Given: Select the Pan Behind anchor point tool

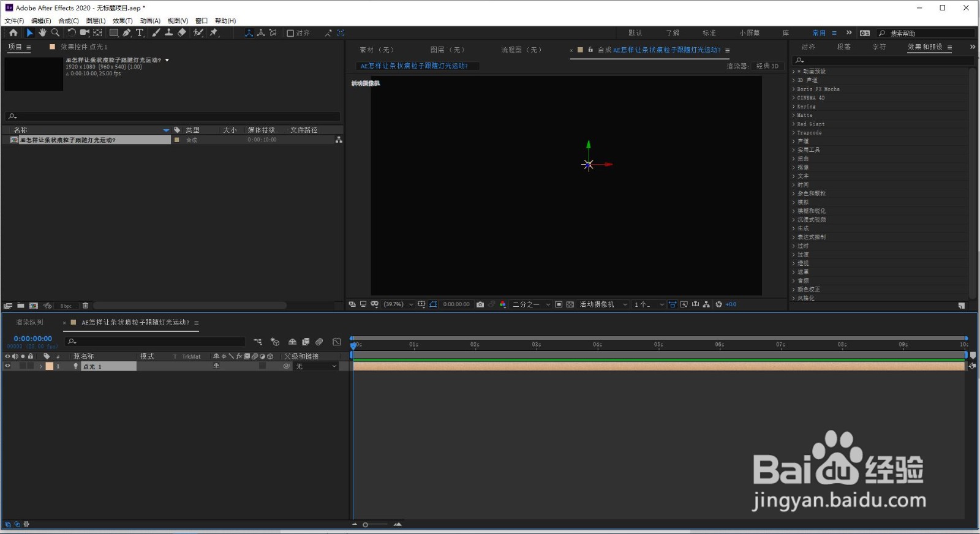Looking at the screenshot, I should 97,32.
